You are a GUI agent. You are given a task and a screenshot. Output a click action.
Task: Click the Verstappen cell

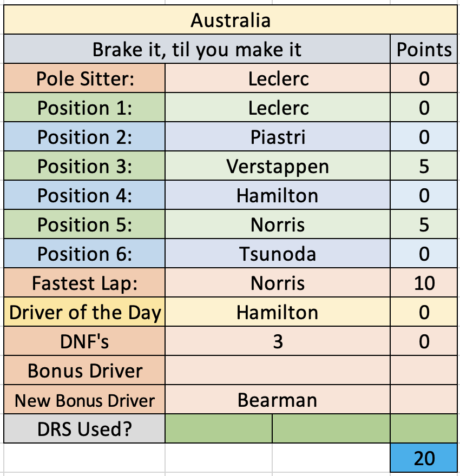278,166
